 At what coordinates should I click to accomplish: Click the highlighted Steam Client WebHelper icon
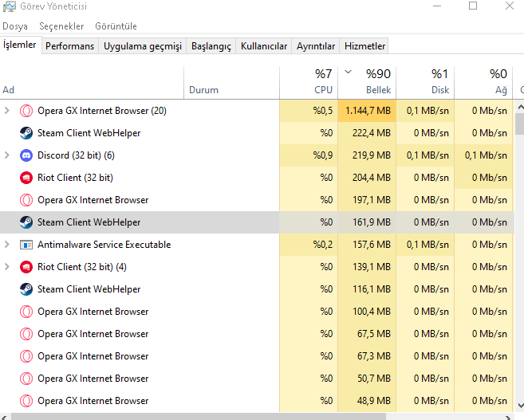[26, 222]
